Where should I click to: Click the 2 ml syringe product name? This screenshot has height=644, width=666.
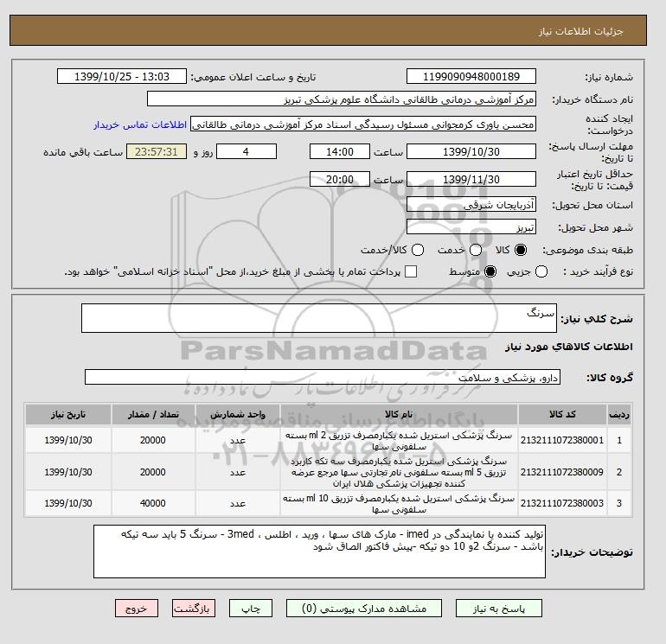click(399, 441)
